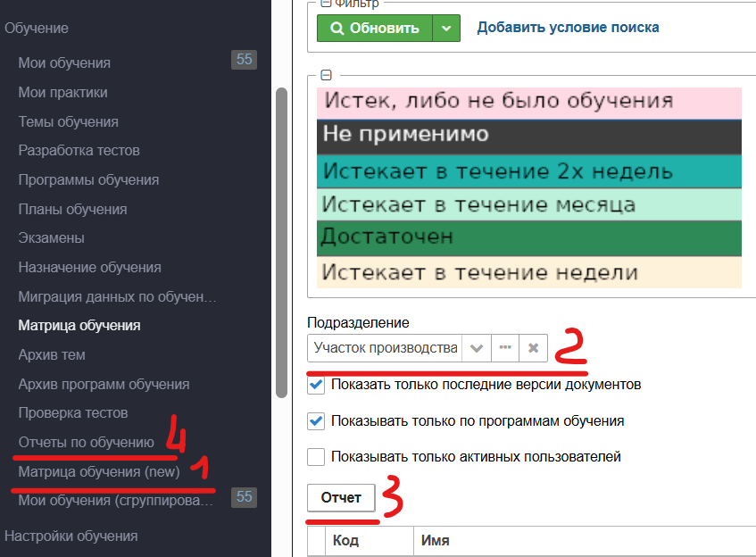Open Архив тем
756x557 pixels.
coord(52,355)
